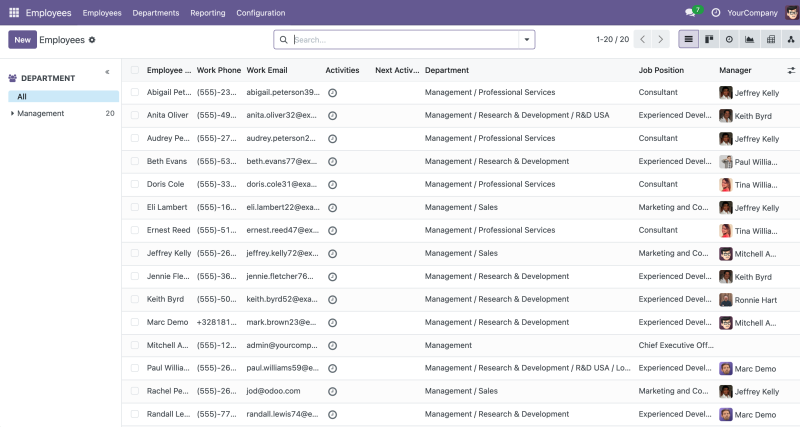
Task: Click into the Search field
Action: [400, 40]
